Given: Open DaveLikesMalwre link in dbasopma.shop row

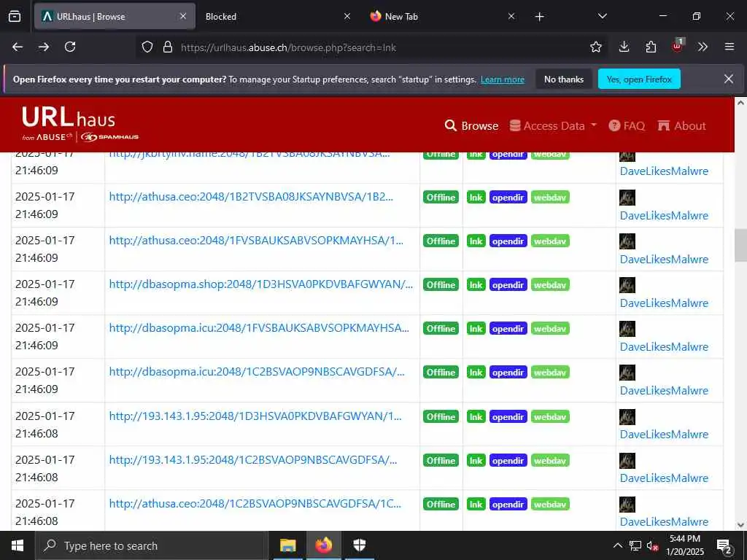Looking at the screenshot, I should pyautogui.click(x=664, y=303).
